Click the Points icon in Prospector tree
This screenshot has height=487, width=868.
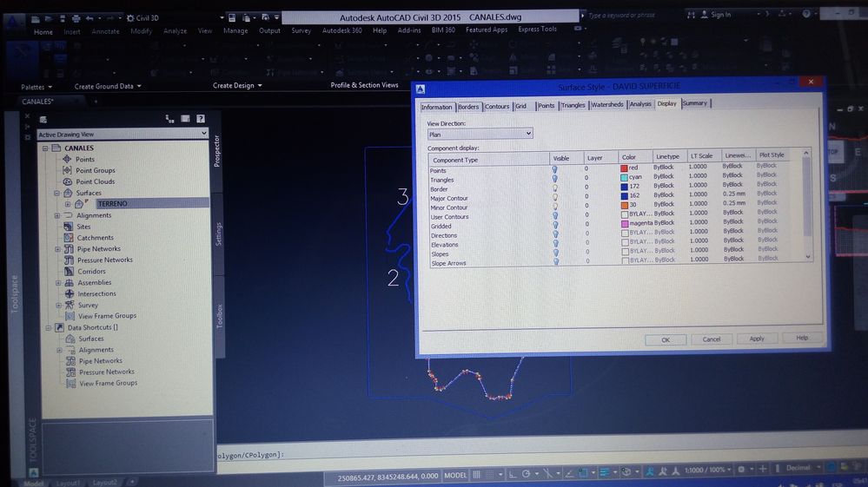click(x=67, y=159)
